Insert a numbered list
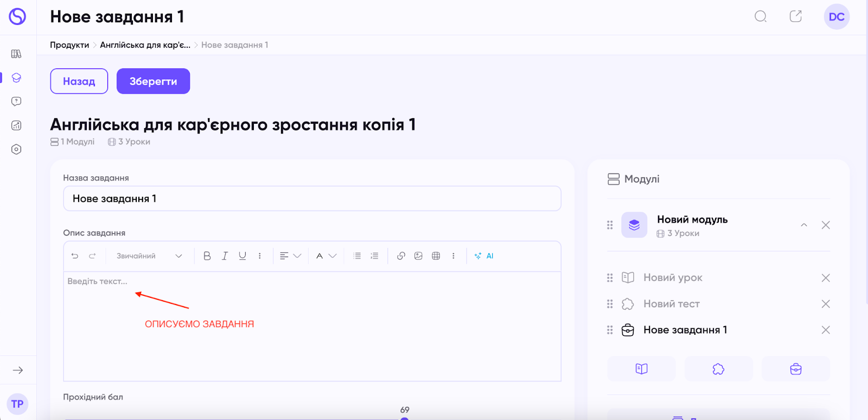868x420 pixels. [374, 256]
